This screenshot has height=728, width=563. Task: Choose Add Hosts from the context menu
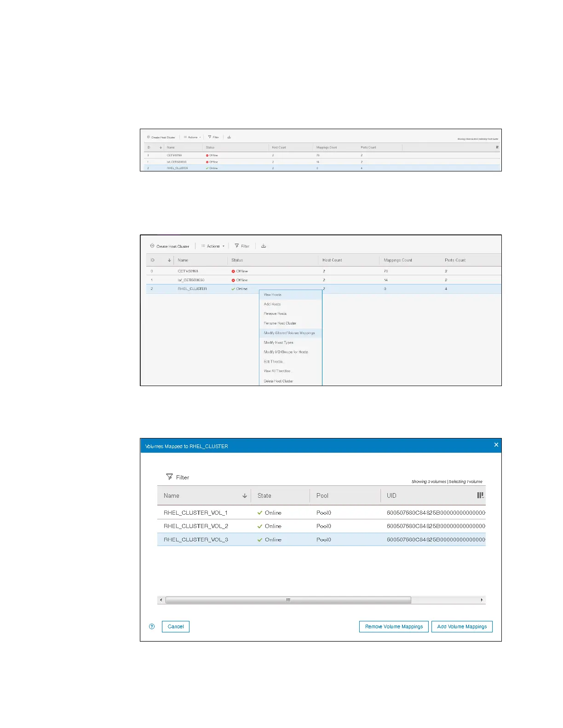(x=291, y=304)
